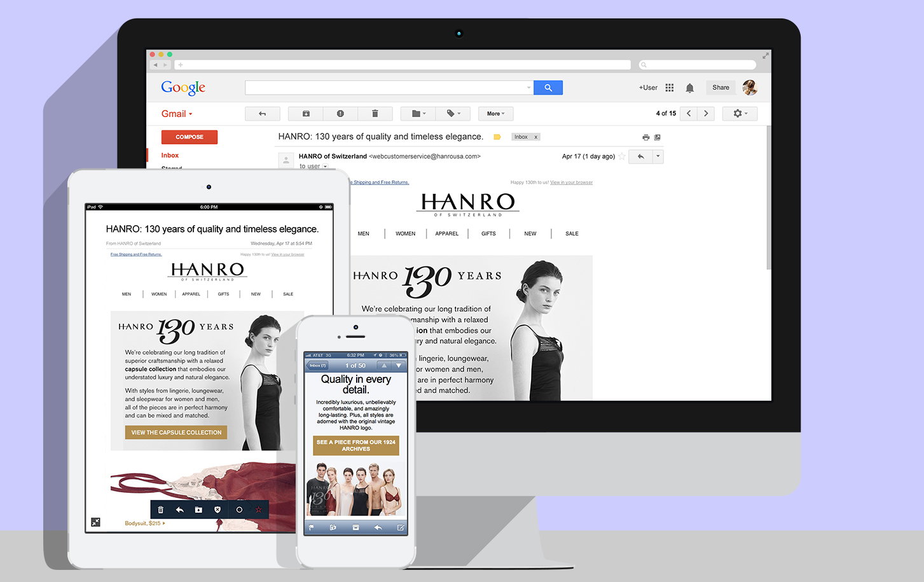924x582 pixels.
Task: Star the email next to the Apr 17 date
Action: point(622,156)
